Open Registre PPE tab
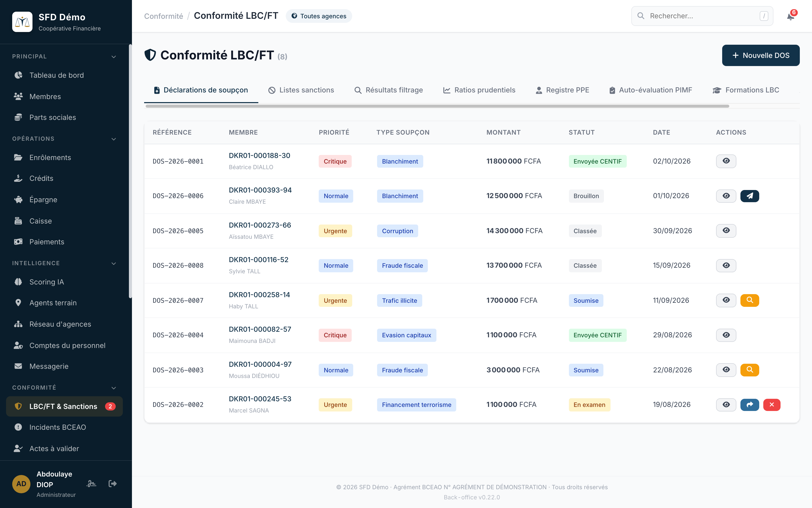The width and height of the screenshot is (812, 508). (562, 90)
